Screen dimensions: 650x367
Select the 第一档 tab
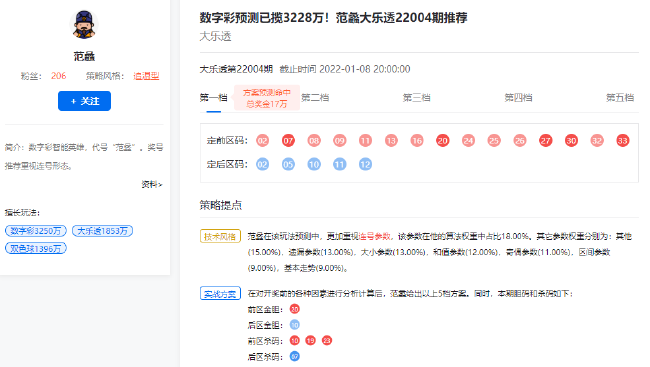(x=213, y=97)
